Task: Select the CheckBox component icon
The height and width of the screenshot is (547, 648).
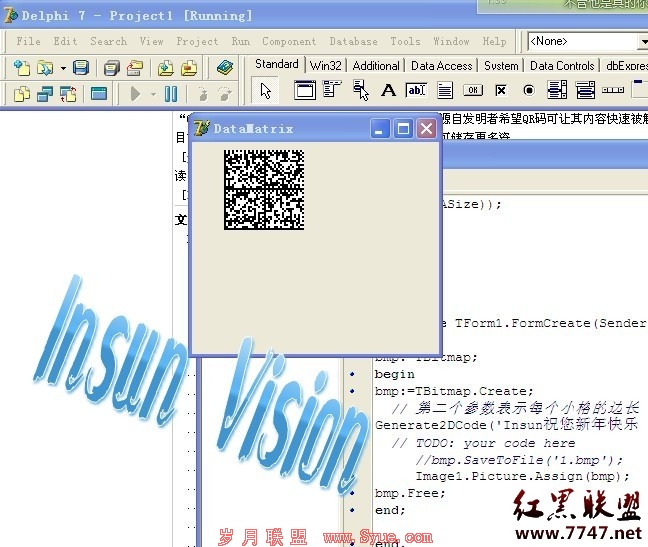Action: pyautogui.click(x=500, y=90)
